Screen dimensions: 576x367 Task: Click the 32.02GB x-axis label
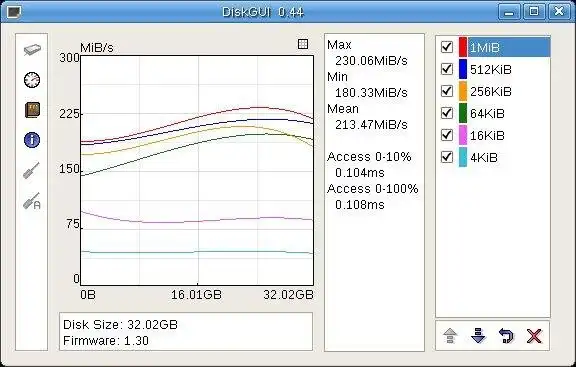(x=288, y=295)
